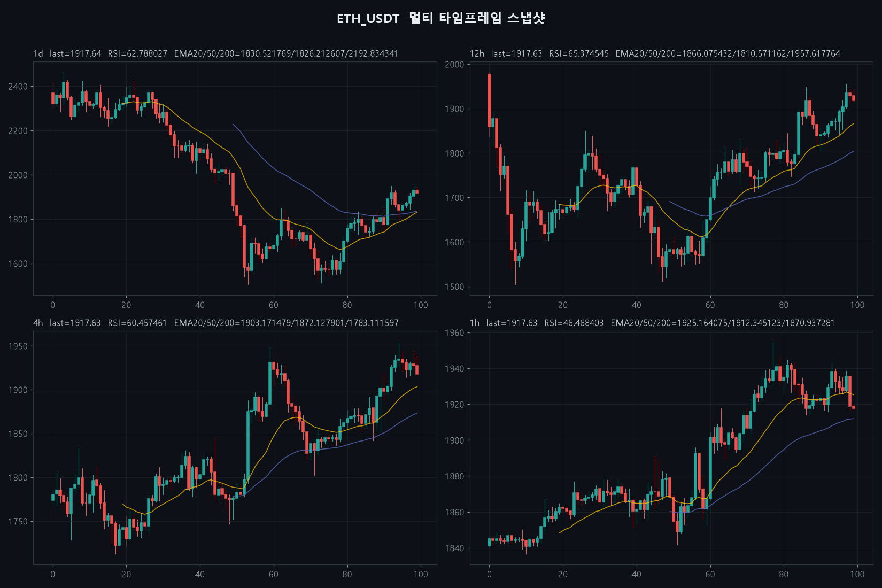
Task: Click the 1900 price label on 12h chart
Action: coord(454,109)
